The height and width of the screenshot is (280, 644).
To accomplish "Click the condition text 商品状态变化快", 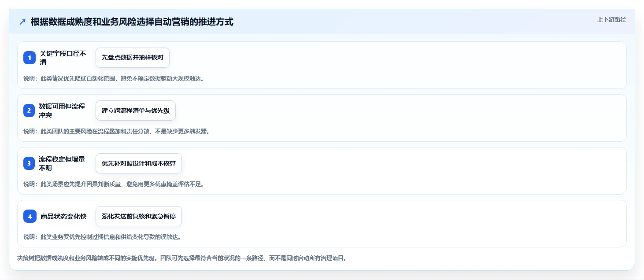I will coord(64,216).
